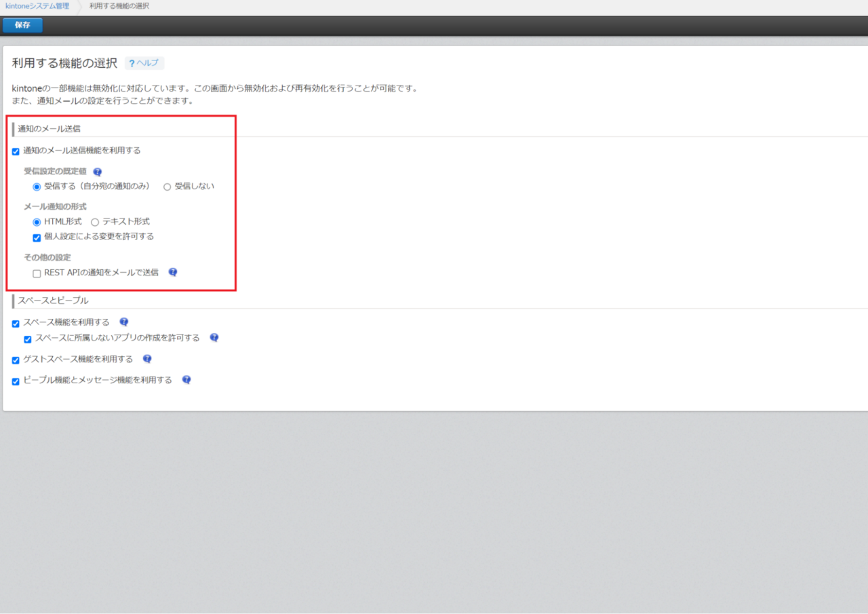868x614 pixels.
Task: Enable REST APIの通知をメールで送信 checkbox
Action: [37, 273]
